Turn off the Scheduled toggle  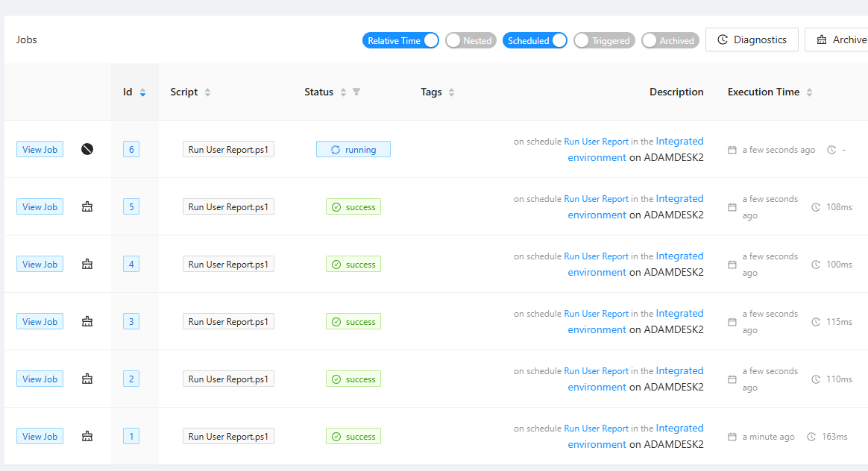[535, 40]
